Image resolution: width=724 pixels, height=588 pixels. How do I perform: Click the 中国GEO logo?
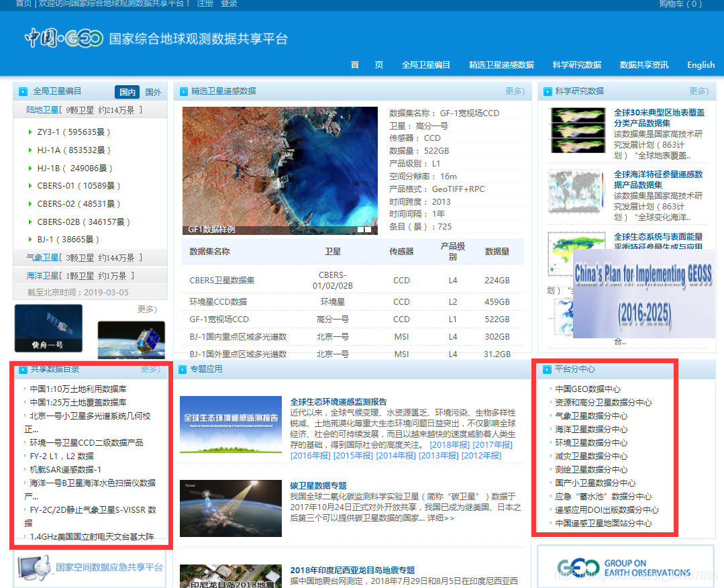[64, 38]
